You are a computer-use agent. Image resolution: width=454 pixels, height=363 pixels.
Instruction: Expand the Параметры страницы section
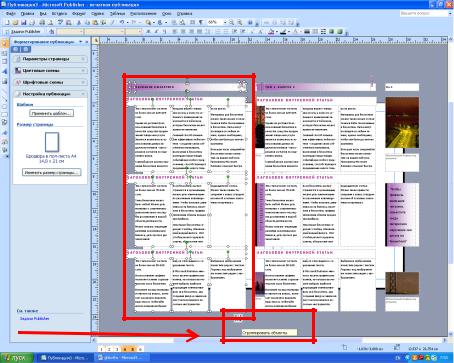50,59
